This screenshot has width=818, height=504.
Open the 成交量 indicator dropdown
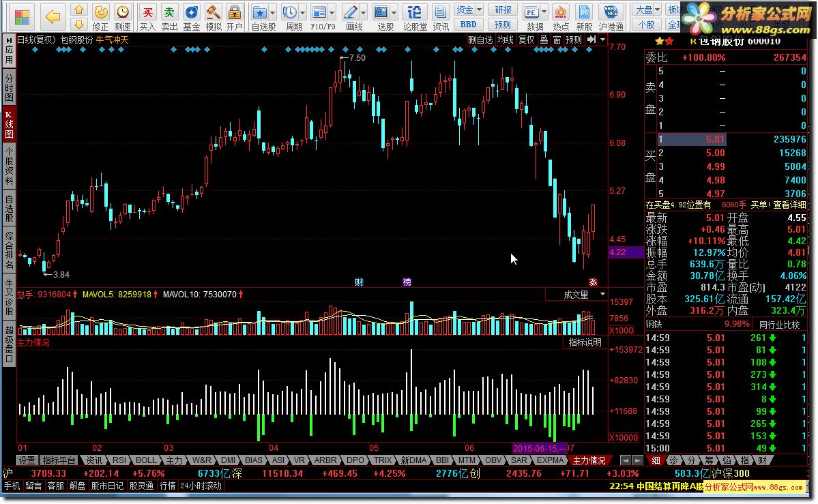[576, 295]
